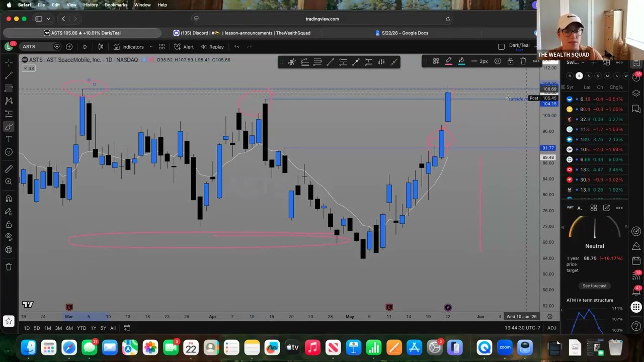Screen dimensions: 644x362
Task: Undo the last chart action
Action: click(236, 47)
